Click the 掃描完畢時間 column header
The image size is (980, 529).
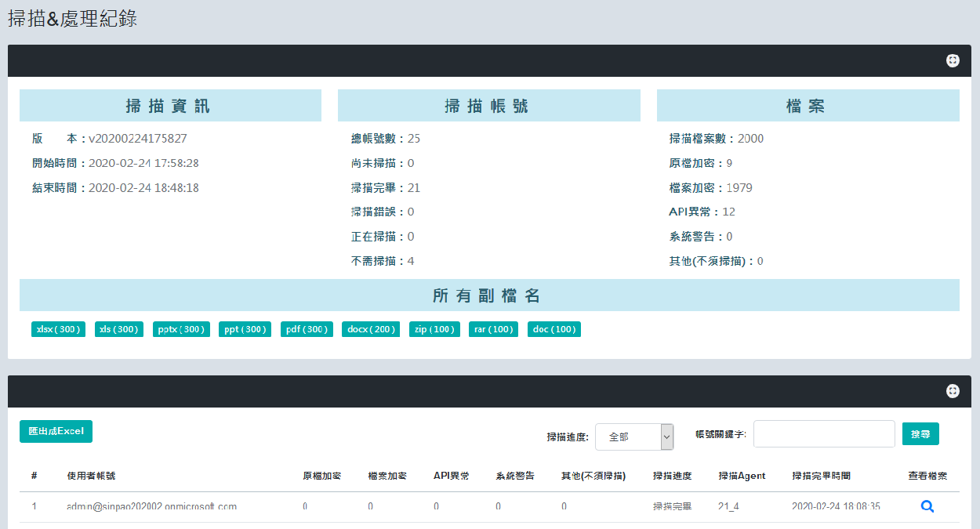point(821,476)
